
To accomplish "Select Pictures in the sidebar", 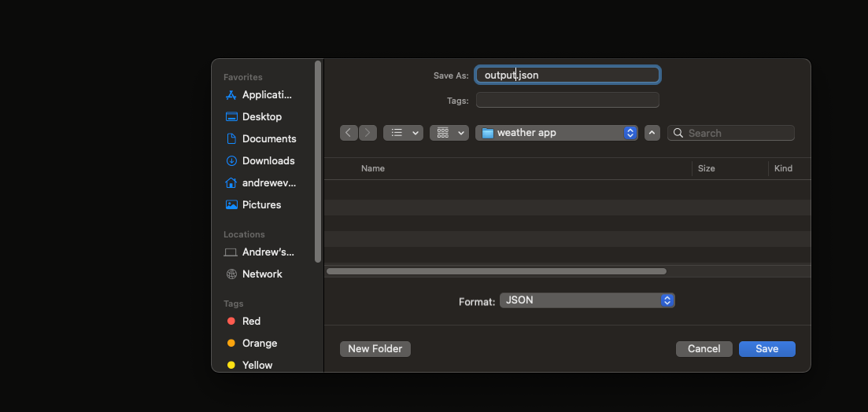I will (261, 204).
